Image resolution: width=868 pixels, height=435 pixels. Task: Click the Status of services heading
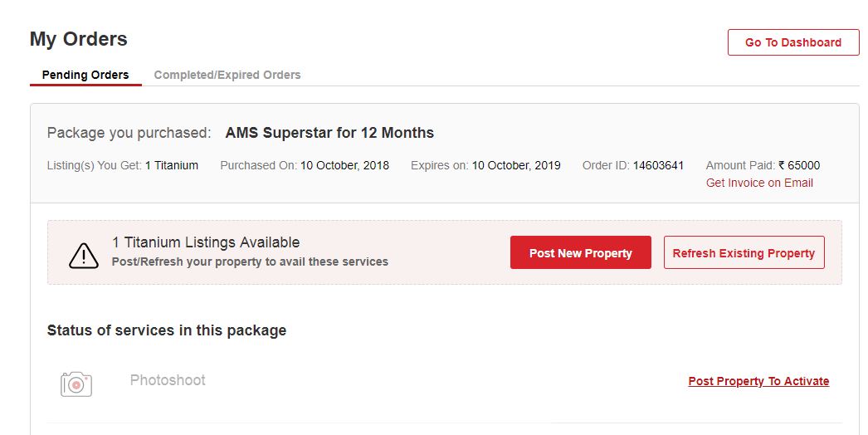(167, 330)
